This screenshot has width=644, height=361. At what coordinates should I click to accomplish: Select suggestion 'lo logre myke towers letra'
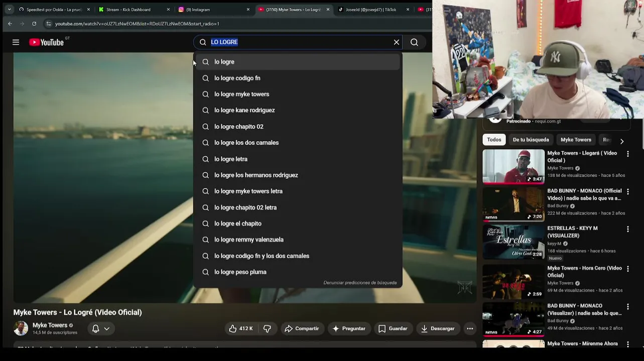coord(298,191)
